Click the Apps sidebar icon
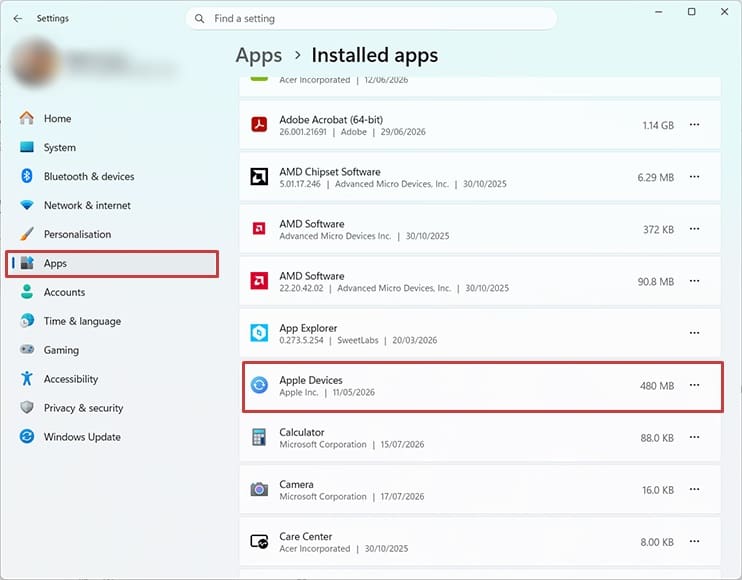 [27, 263]
